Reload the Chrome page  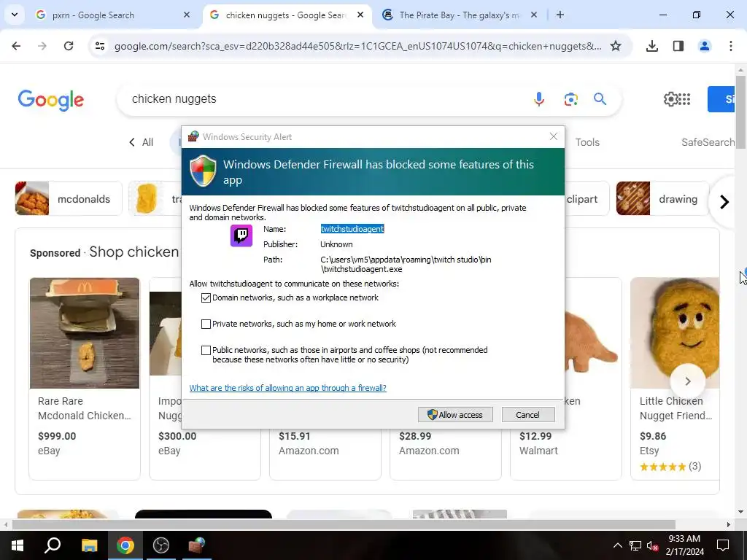pos(69,46)
